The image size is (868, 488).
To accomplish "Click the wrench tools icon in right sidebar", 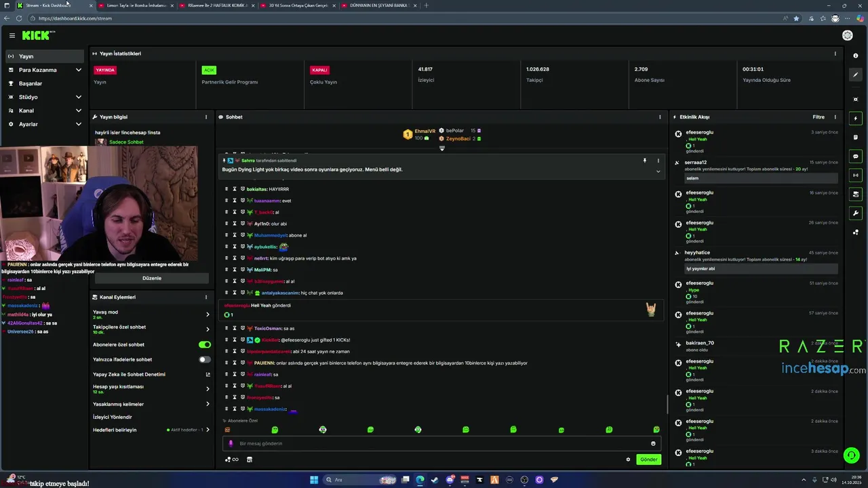I will point(856,213).
